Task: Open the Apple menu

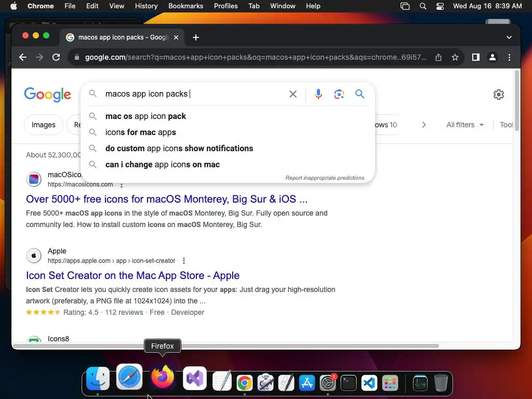Action: click(14, 6)
